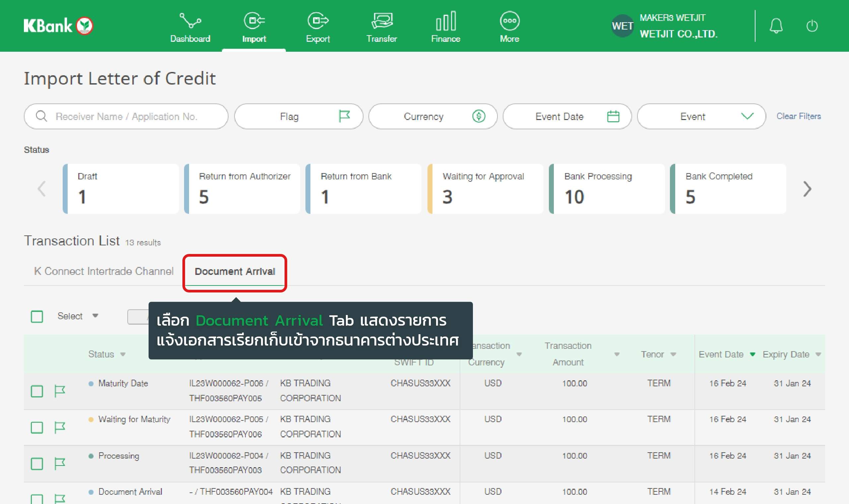The height and width of the screenshot is (504, 849).
Task: Open the Transfer menu icon
Action: coord(382,21)
